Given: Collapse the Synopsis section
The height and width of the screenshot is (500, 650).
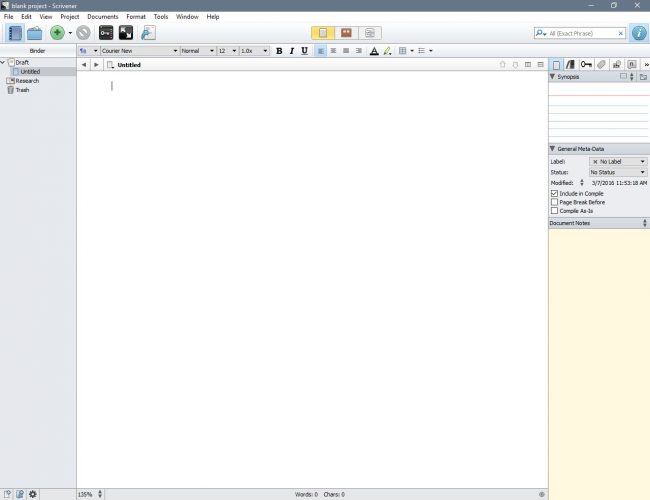Looking at the screenshot, I should tap(552, 77).
